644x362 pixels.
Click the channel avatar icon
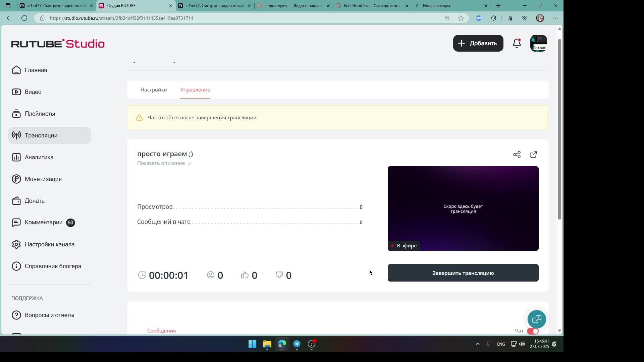538,43
